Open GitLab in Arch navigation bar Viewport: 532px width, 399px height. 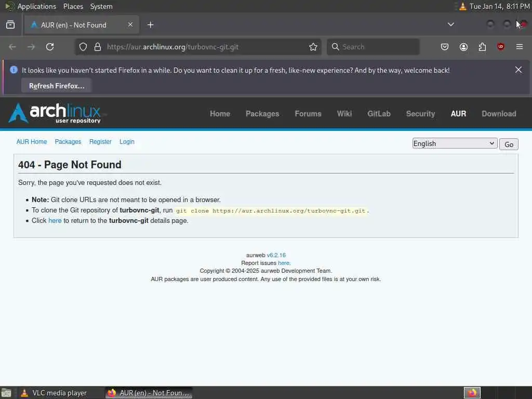coord(379,114)
